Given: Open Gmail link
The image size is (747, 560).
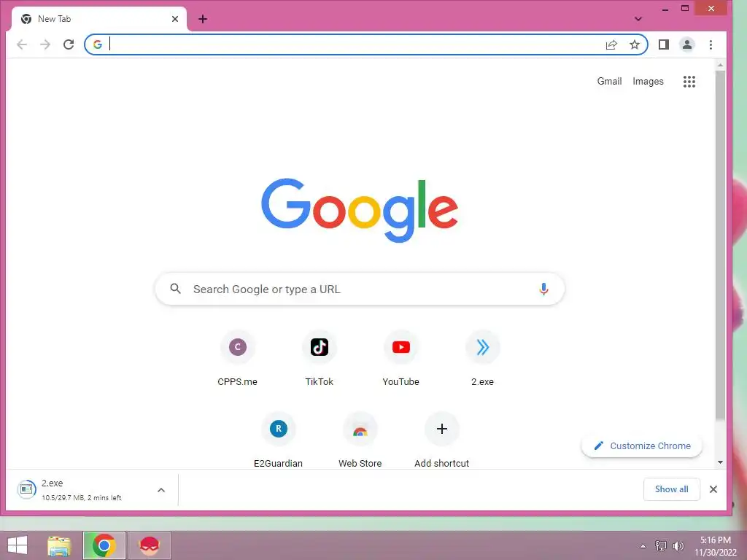Looking at the screenshot, I should point(609,82).
